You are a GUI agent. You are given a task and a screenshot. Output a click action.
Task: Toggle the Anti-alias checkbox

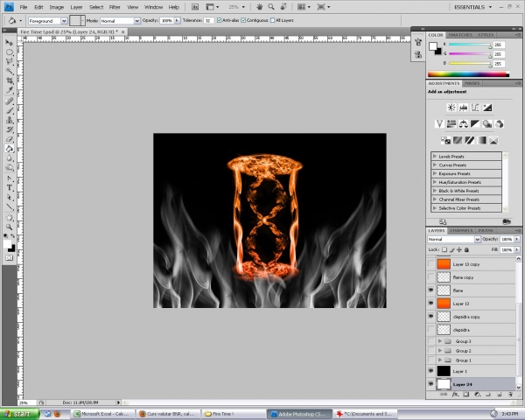click(220, 20)
